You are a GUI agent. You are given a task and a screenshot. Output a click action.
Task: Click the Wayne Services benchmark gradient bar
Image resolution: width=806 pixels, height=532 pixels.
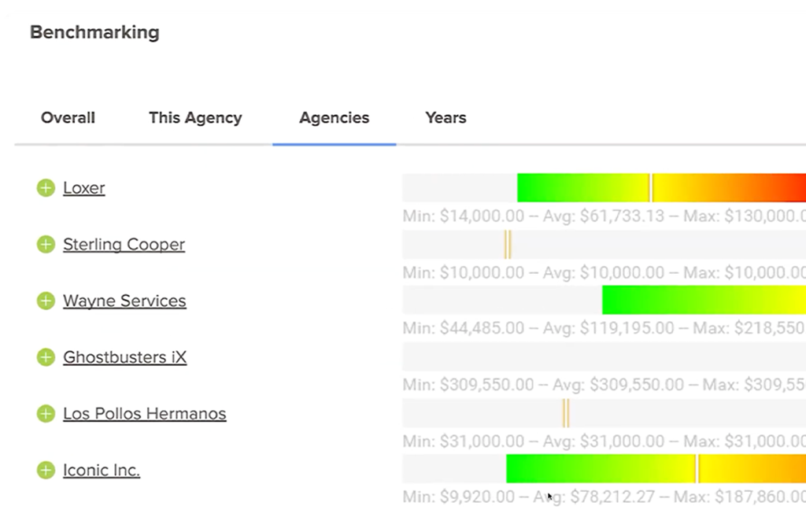pos(704,300)
